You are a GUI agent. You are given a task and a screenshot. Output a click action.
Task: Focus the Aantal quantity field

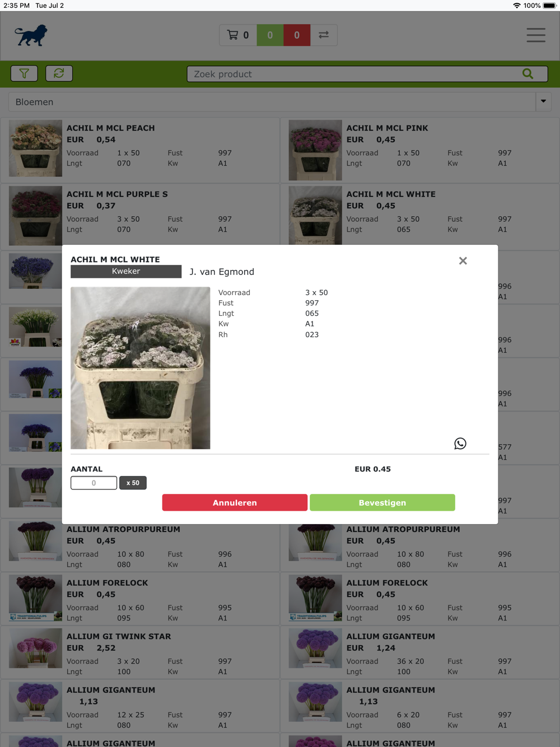pyautogui.click(x=94, y=483)
